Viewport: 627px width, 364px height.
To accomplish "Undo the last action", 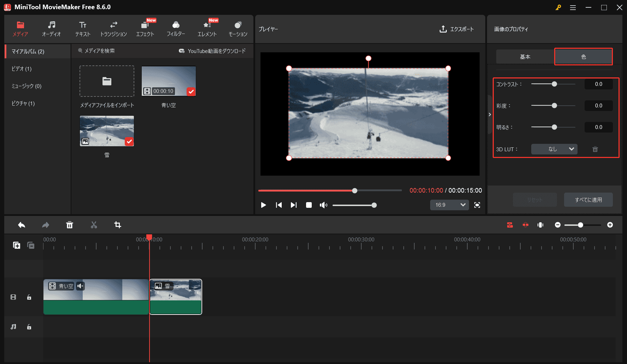I will (21, 225).
